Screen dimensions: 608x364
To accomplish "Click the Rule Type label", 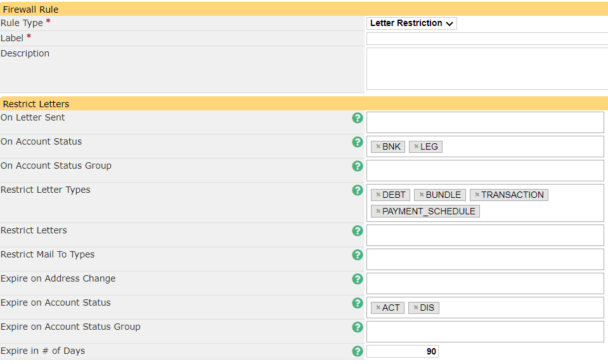I will (22, 23).
